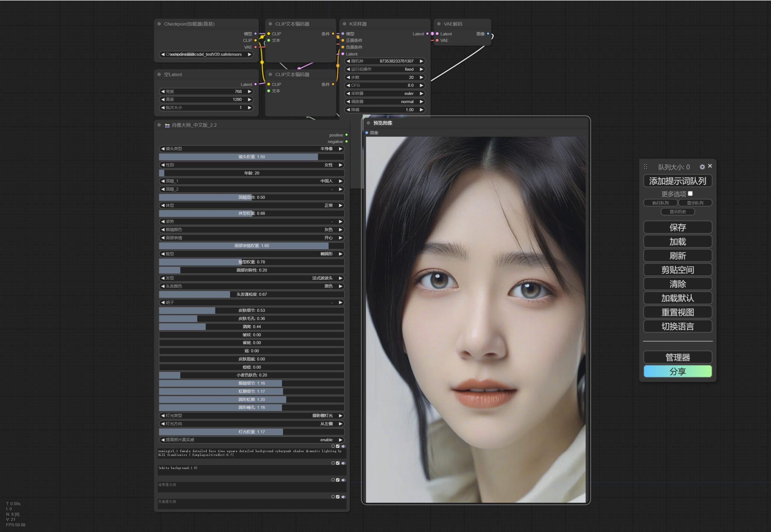Image resolution: width=771 pixels, height=532 pixels.
Task: Click the 保存 button
Action: click(x=678, y=227)
